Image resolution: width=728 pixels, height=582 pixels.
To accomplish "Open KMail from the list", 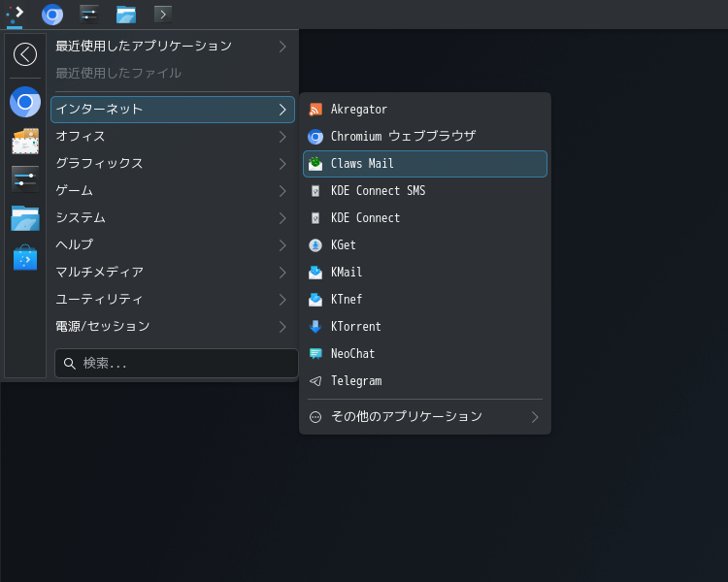I will point(346,273).
